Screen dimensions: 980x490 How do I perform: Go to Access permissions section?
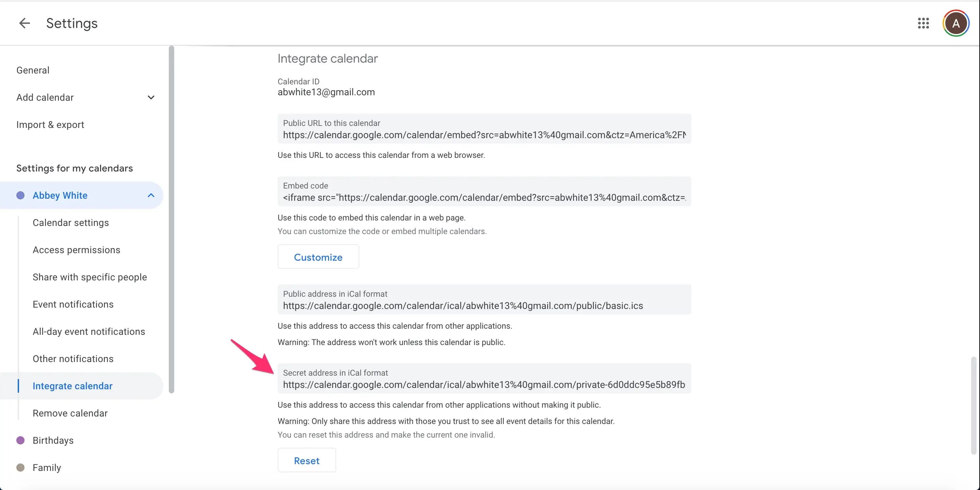(77, 249)
